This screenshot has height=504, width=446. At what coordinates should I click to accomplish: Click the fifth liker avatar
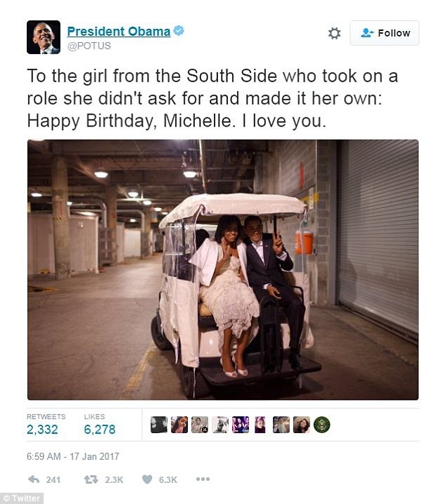(x=241, y=425)
